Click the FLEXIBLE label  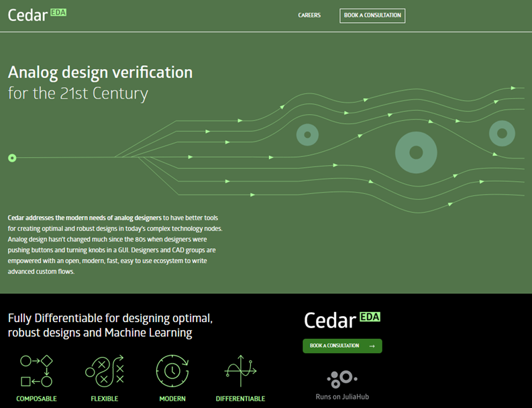pos(105,399)
